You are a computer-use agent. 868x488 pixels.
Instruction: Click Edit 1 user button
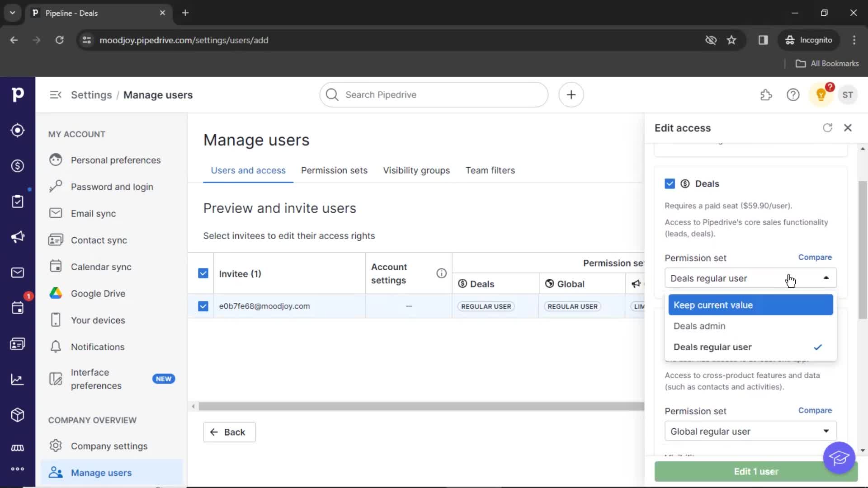[756, 471]
